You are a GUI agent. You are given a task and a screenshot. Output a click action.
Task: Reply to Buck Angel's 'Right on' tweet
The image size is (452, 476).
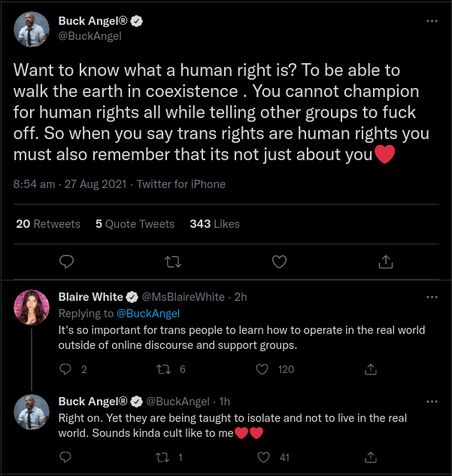pos(65,457)
